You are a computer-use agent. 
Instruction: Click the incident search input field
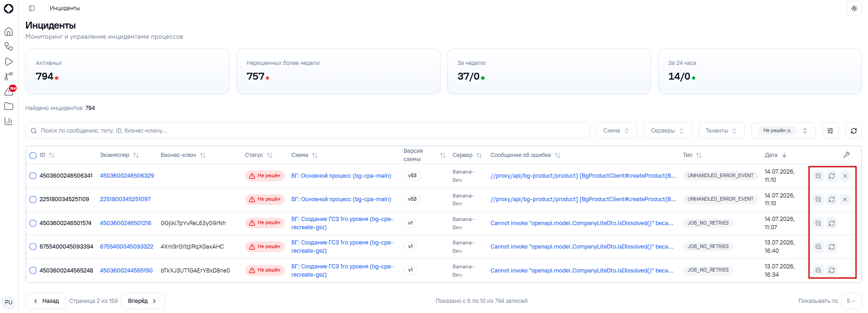point(307,131)
